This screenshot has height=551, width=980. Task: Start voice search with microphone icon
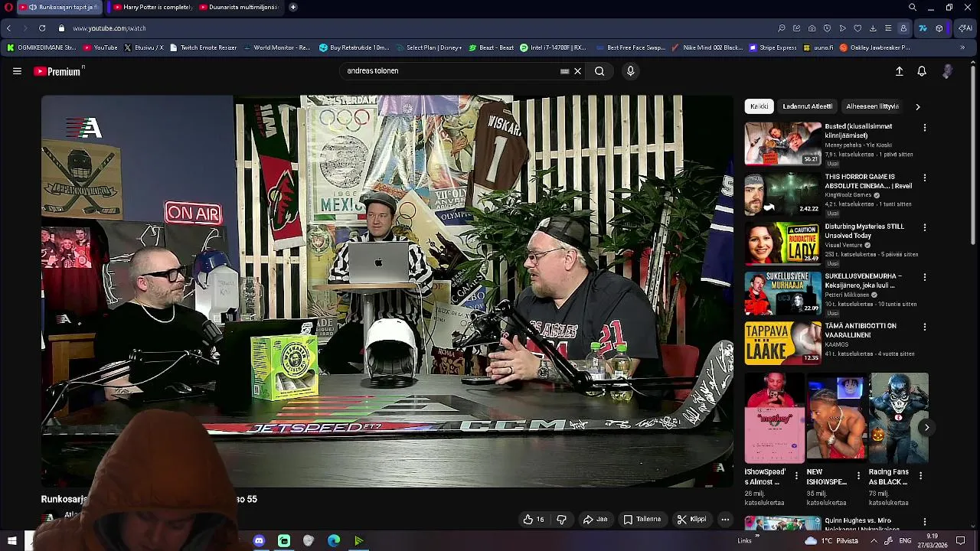[630, 71]
